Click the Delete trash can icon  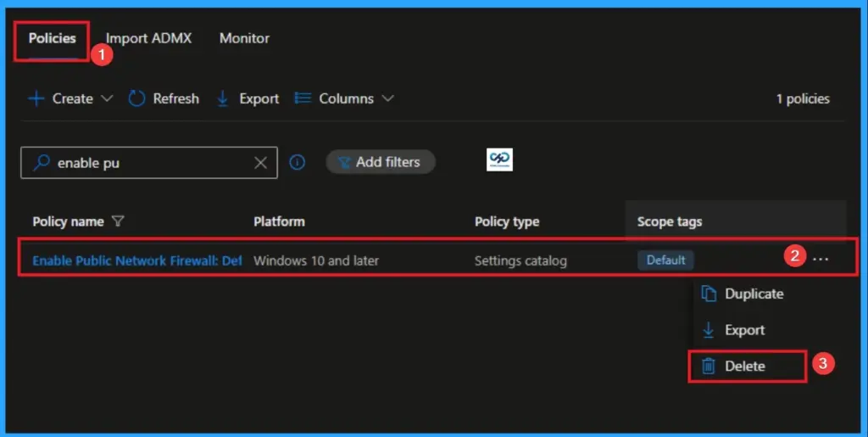[x=709, y=366]
